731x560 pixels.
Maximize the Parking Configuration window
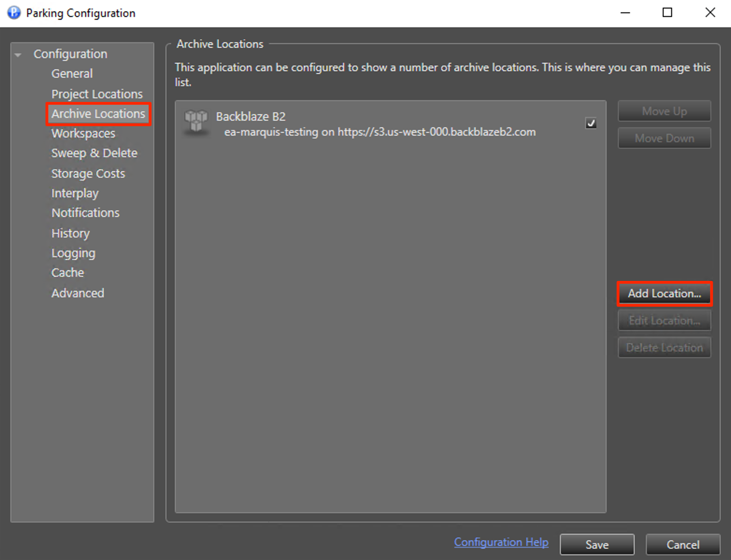click(x=667, y=13)
